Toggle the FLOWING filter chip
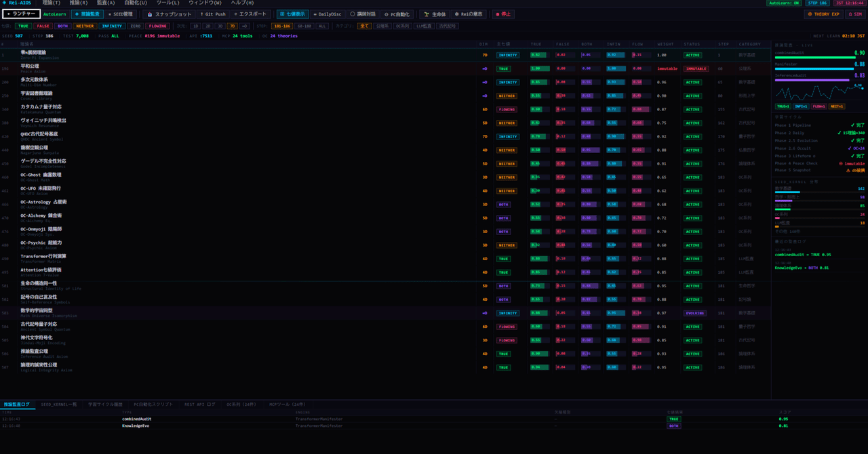The width and height of the screenshot is (868, 454). [x=158, y=26]
